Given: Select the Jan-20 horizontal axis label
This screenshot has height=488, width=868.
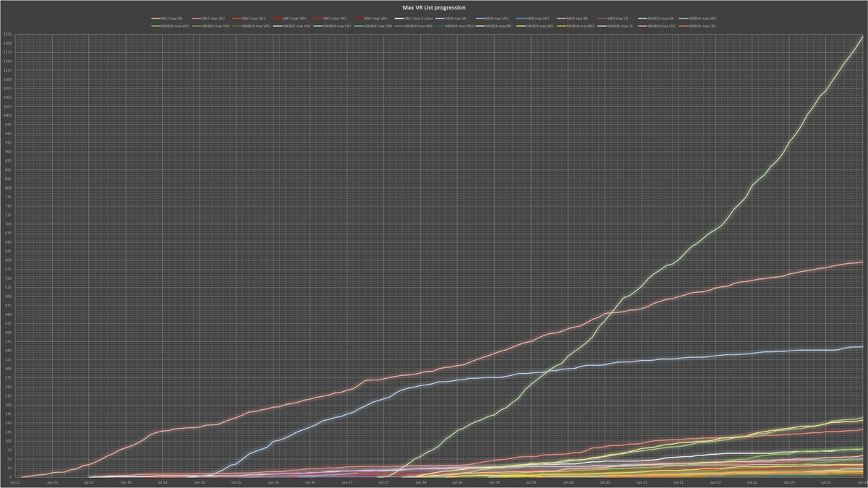Looking at the screenshot, I should tap(567, 481).
